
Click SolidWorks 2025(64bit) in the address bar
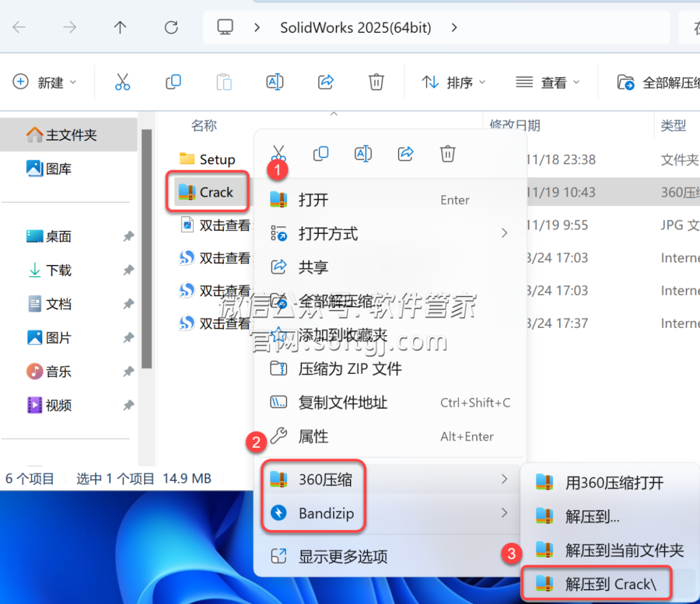355,28
